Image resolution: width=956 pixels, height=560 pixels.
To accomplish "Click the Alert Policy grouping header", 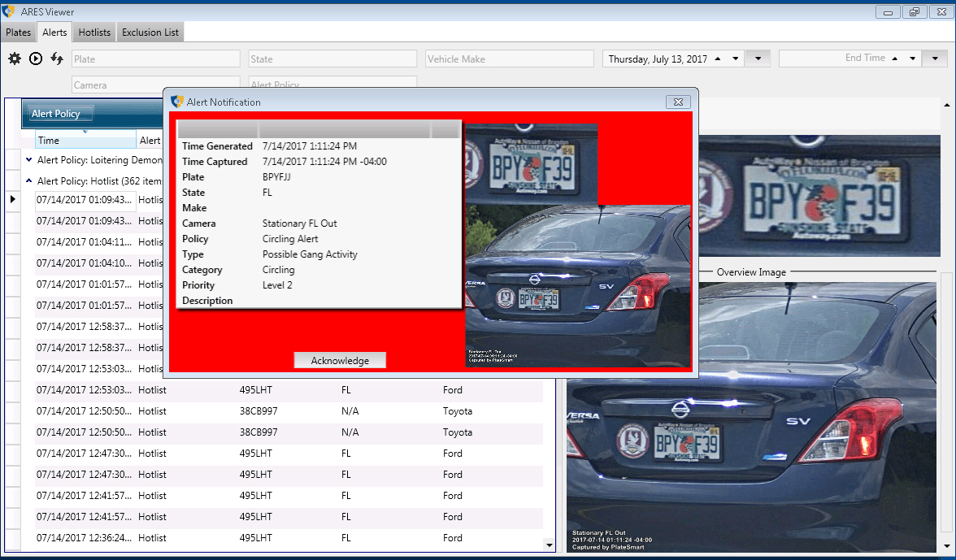I will point(59,113).
